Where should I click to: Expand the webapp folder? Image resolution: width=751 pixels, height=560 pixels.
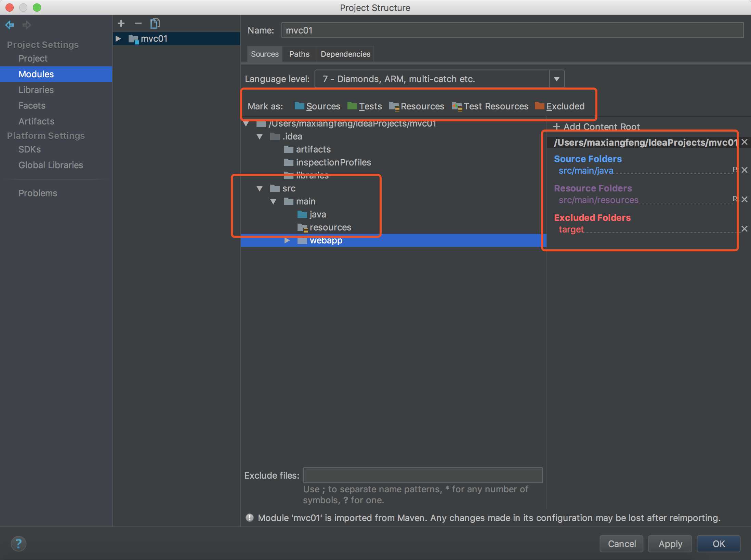click(x=287, y=240)
